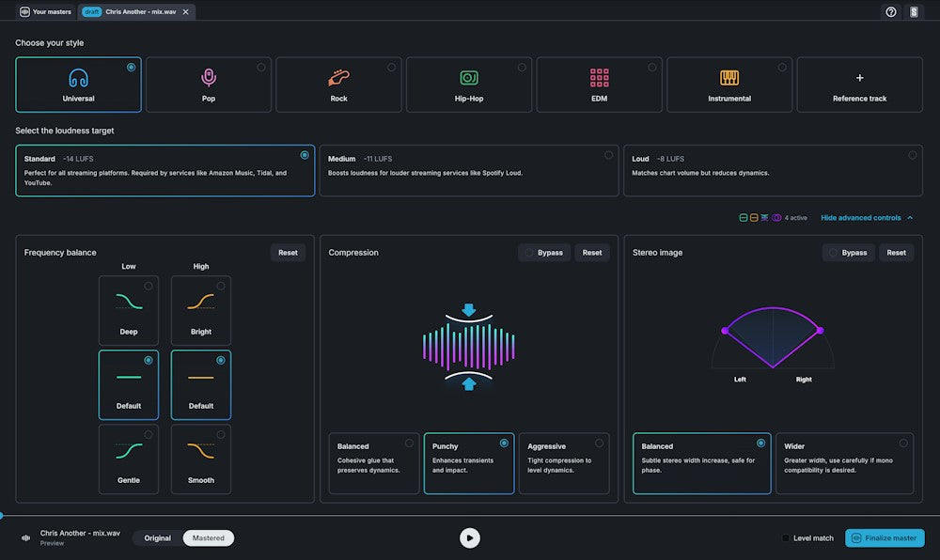Choose Balanced compression option
Viewport: 940px width, 560px height.
coord(373,463)
